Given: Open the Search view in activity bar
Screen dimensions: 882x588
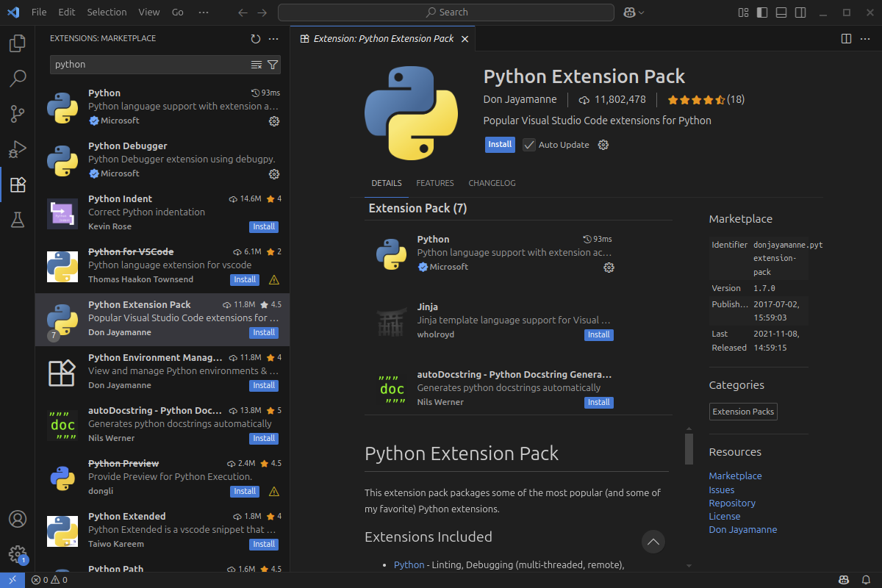Looking at the screenshot, I should [18, 79].
